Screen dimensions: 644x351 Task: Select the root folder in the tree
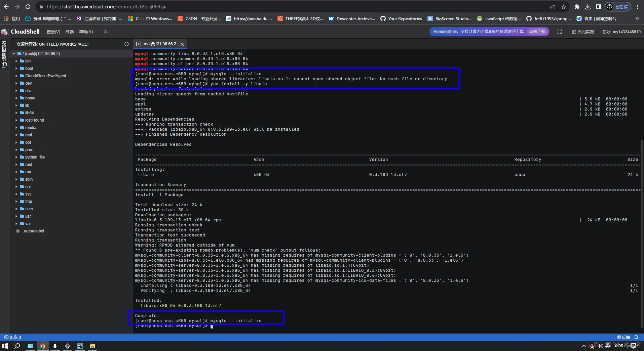click(29, 165)
